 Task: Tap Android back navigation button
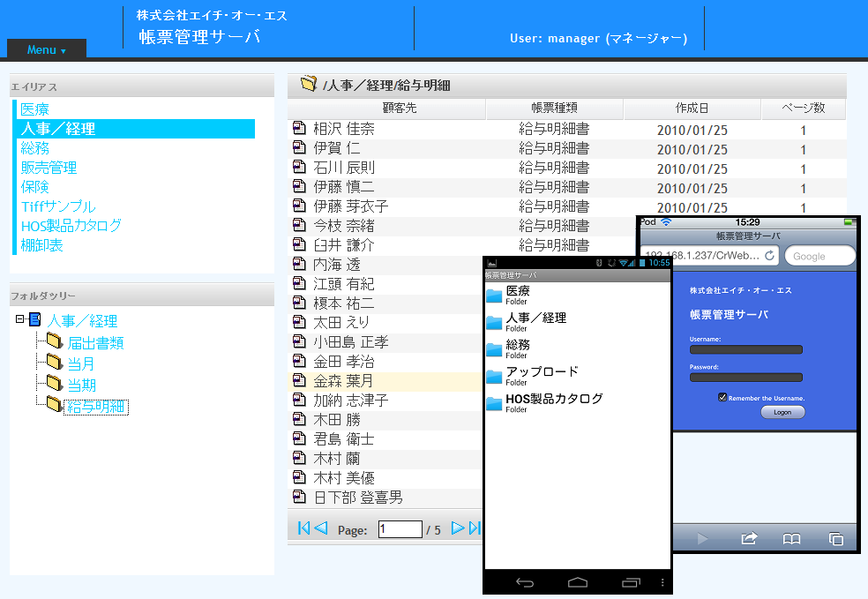[x=525, y=582]
